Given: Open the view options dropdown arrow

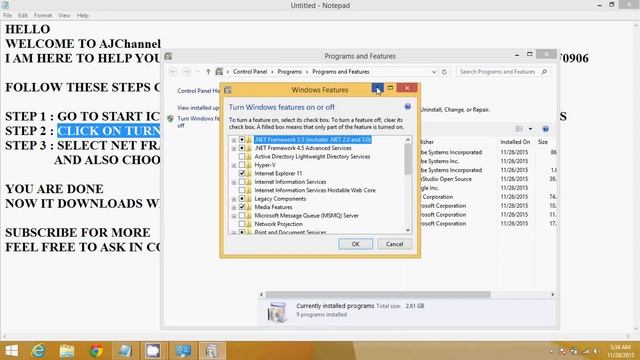Looking at the screenshot, I should 530,129.
